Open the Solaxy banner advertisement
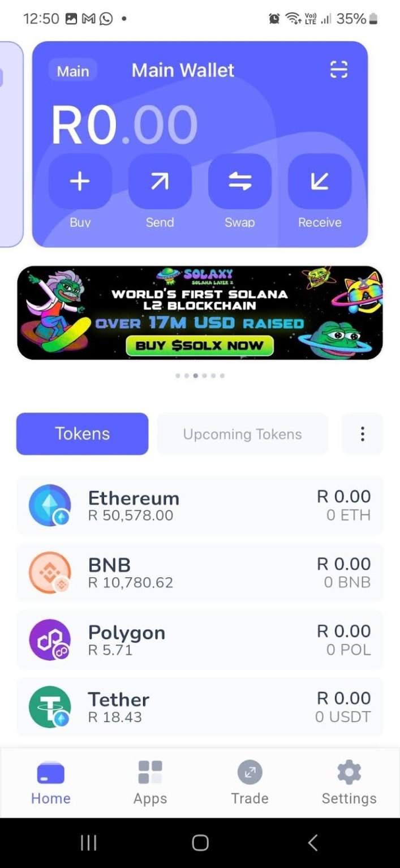Screen dimensions: 400x868 coord(200,311)
